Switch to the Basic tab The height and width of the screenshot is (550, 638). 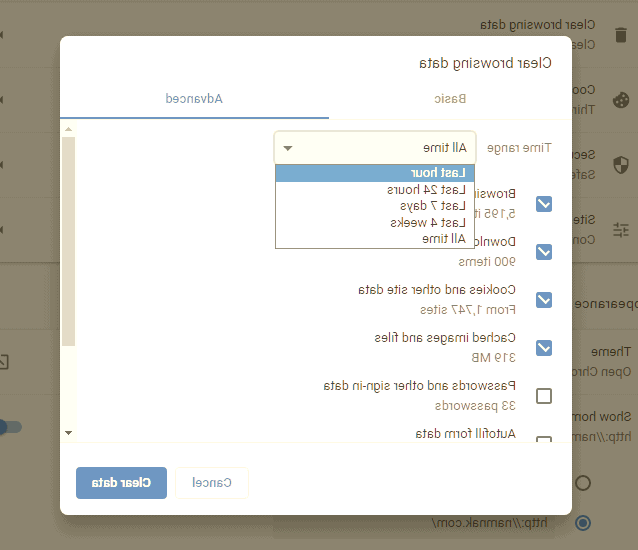(x=449, y=99)
